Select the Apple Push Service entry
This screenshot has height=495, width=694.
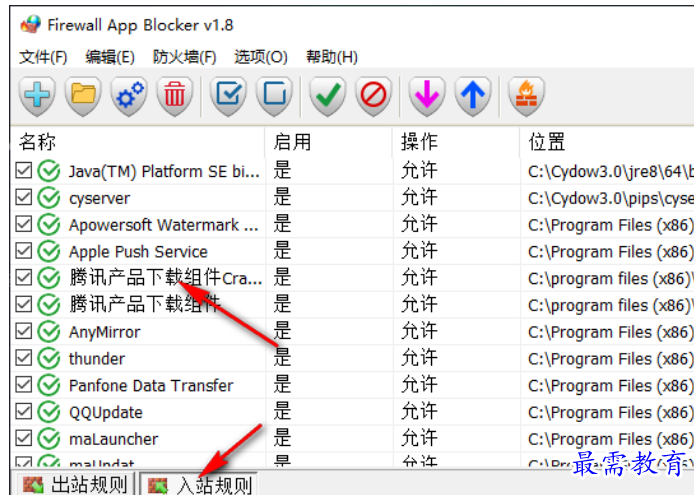pyautogui.click(x=138, y=252)
